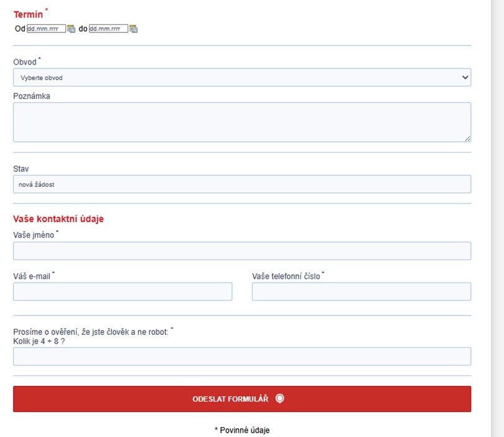504x437 pixels.
Task: Click the Váš e-mail input field
Action: click(123, 291)
